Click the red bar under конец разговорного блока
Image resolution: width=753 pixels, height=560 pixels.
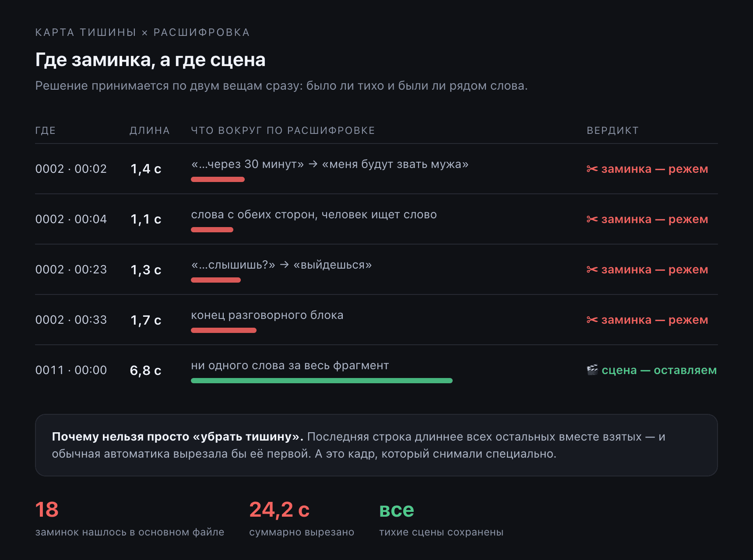click(x=224, y=330)
